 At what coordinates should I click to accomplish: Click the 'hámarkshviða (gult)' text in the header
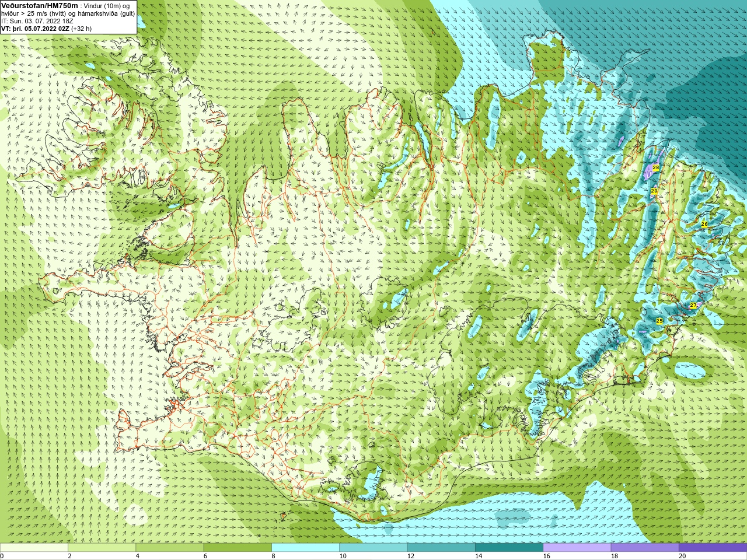106,13
